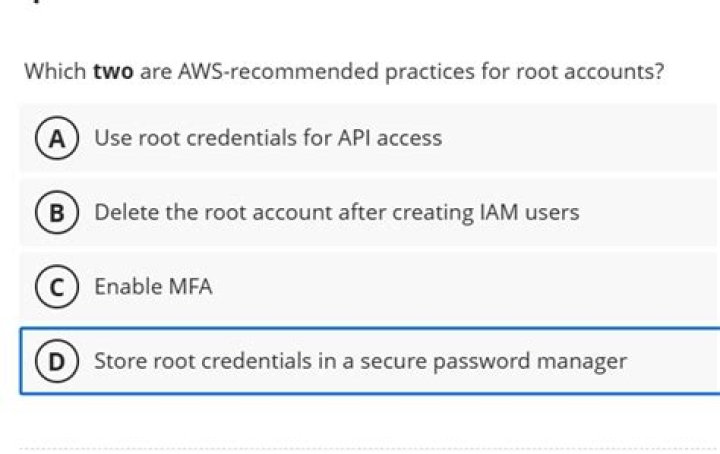Select the circled letter C option marker
720x454 pixels.
(51, 287)
